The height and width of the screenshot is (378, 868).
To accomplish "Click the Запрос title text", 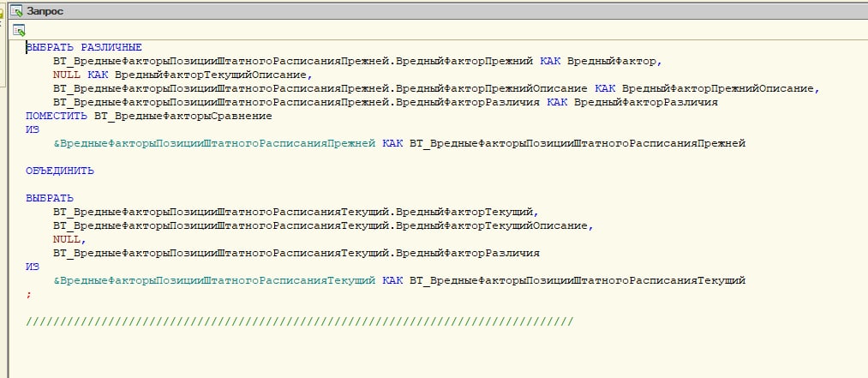I will tap(45, 11).
